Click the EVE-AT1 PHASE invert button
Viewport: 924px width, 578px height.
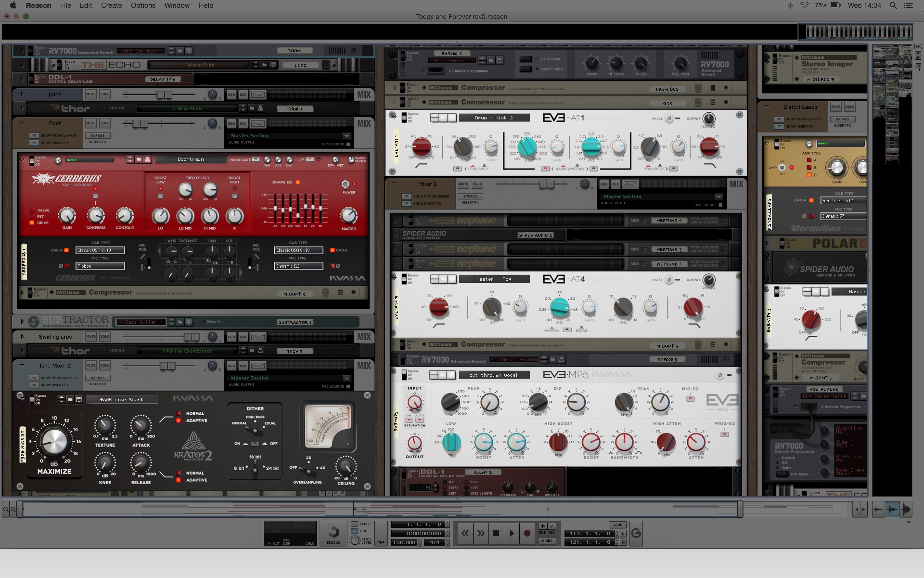669,118
